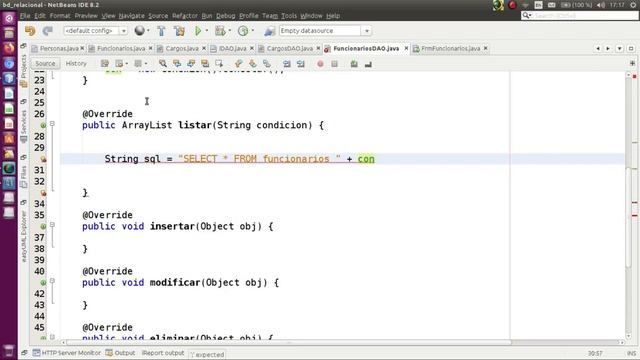Viewport: 640px width, 360px height.
Task: Click Stop Macro Recording icon
Action: pos(334,64)
